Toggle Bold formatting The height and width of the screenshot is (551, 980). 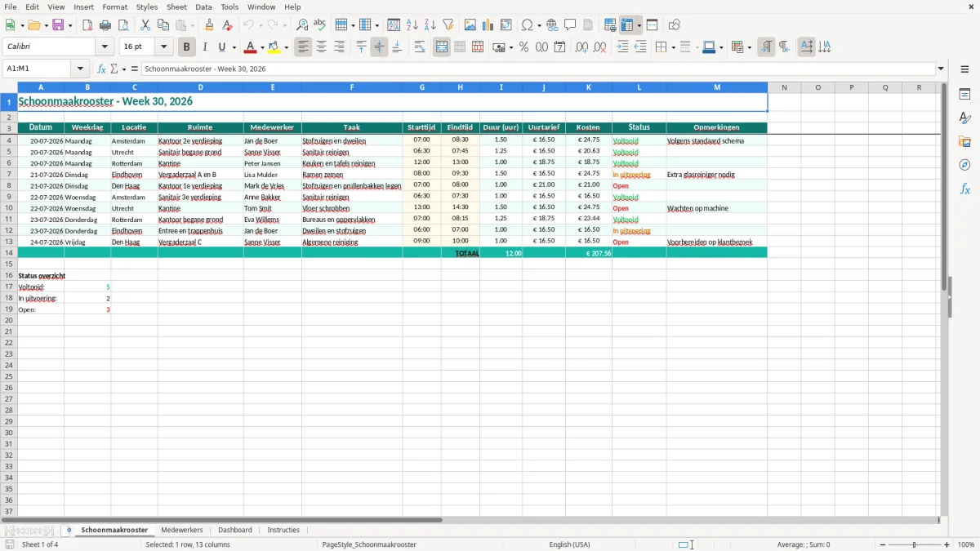pos(186,47)
